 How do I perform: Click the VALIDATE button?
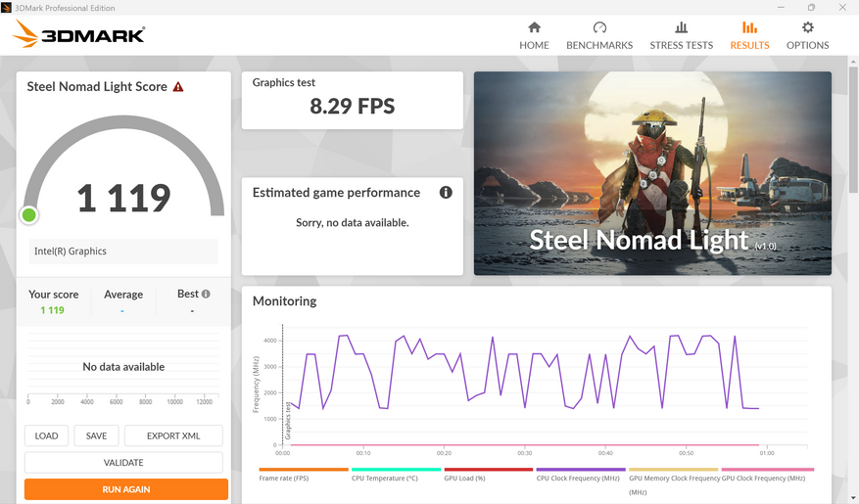123,463
